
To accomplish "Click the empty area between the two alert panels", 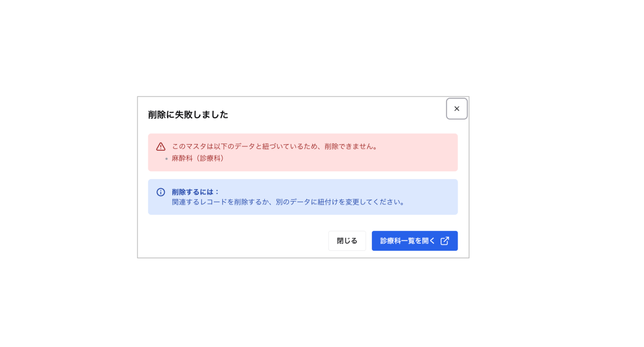I will (x=303, y=176).
